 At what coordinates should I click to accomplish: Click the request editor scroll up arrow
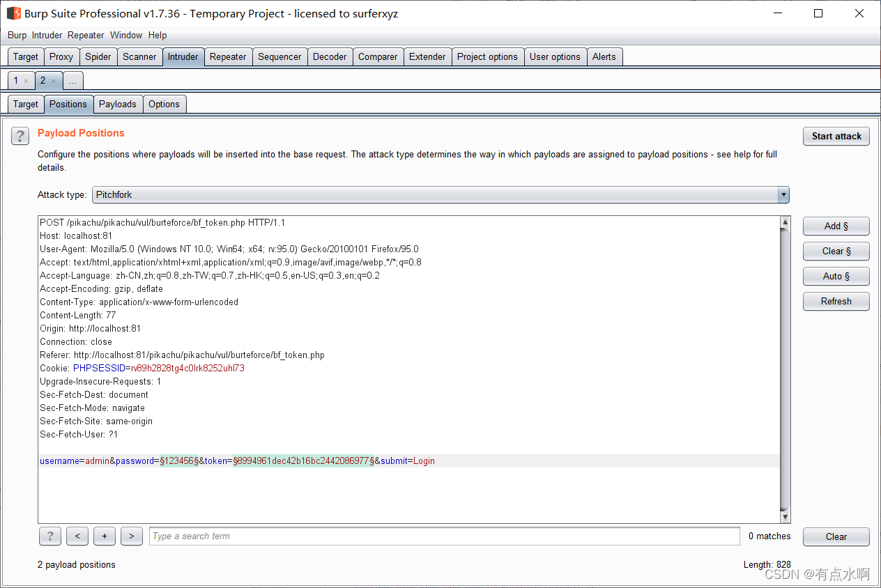coord(786,223)
